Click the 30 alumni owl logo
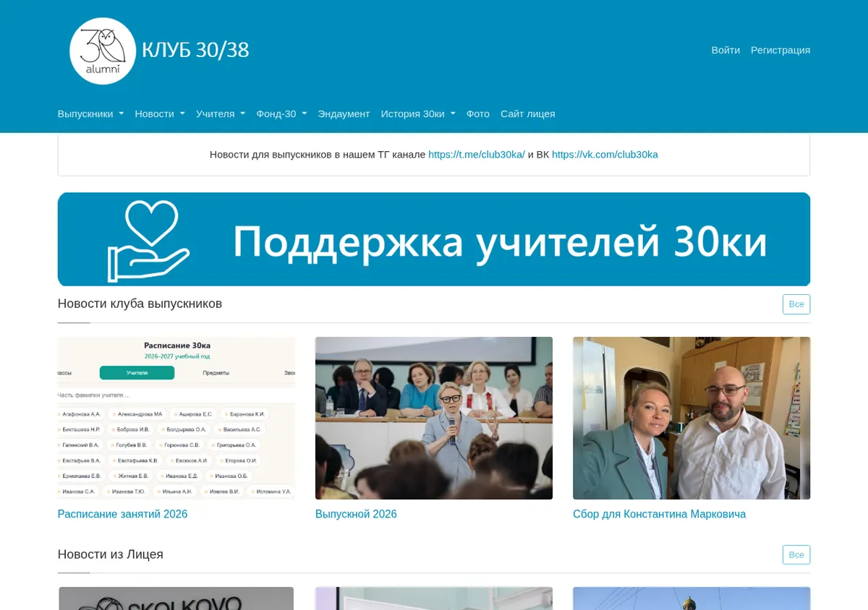 (103, 51)
